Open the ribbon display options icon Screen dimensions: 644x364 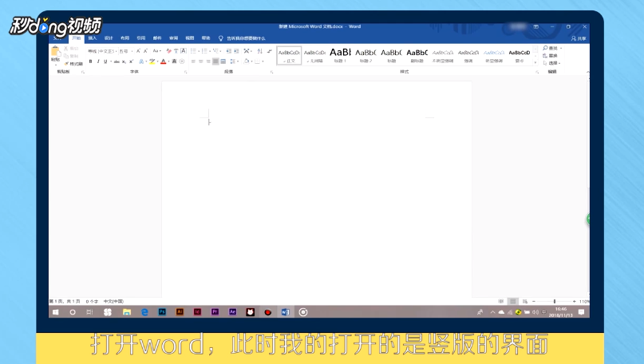click(536, 26)
